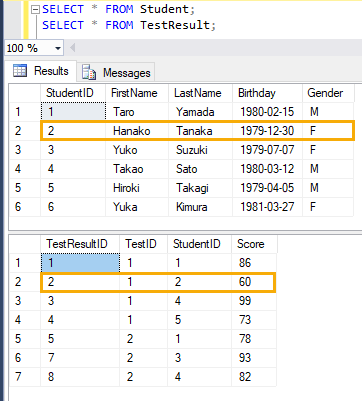
Task: Select the 1981-03-27 birthday cell
Action: tap(267, 207)
